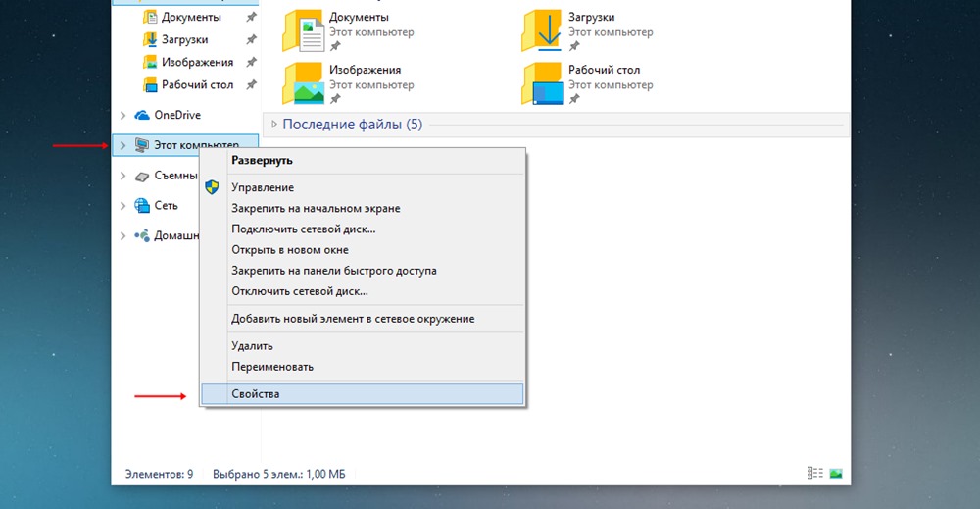The width and height of the screenshot is (980, 509).
Task: Expand the Съемный диск tree node
Action: point(123,176)
